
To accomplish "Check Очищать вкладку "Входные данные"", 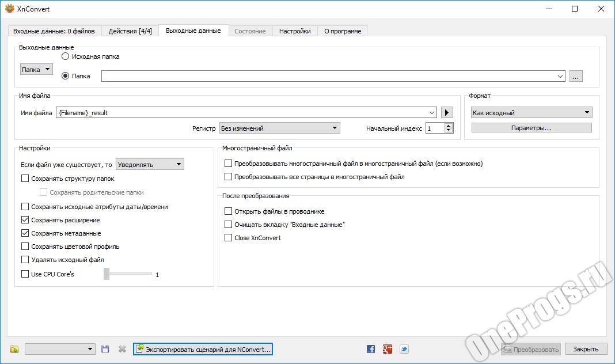I will pyautogui.click(x=228, y=225).
